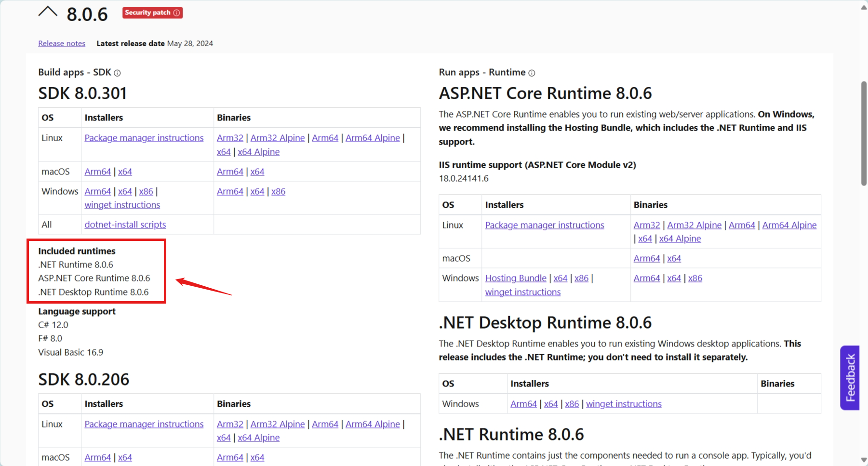Download SDK 8.0.301 Linux Arm32 binary
The width and height of the screenshot is (868, 466).
(x=230, y=138)
